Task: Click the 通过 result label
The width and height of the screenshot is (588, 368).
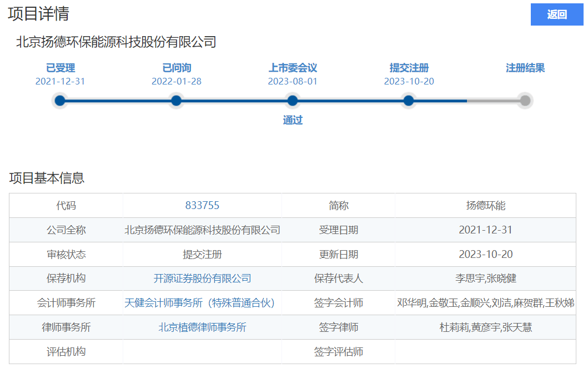Action: (293, 120)
